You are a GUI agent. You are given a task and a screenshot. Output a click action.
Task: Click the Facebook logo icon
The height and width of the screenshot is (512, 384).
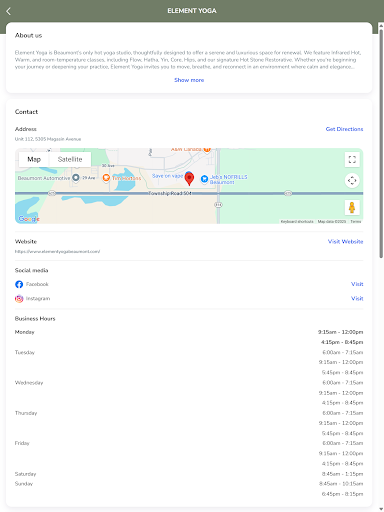19,284
